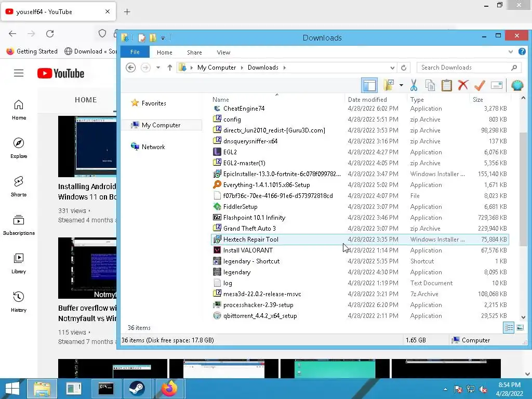
Task: Select the EGL2 application file
Action: [x=360, y=152]
